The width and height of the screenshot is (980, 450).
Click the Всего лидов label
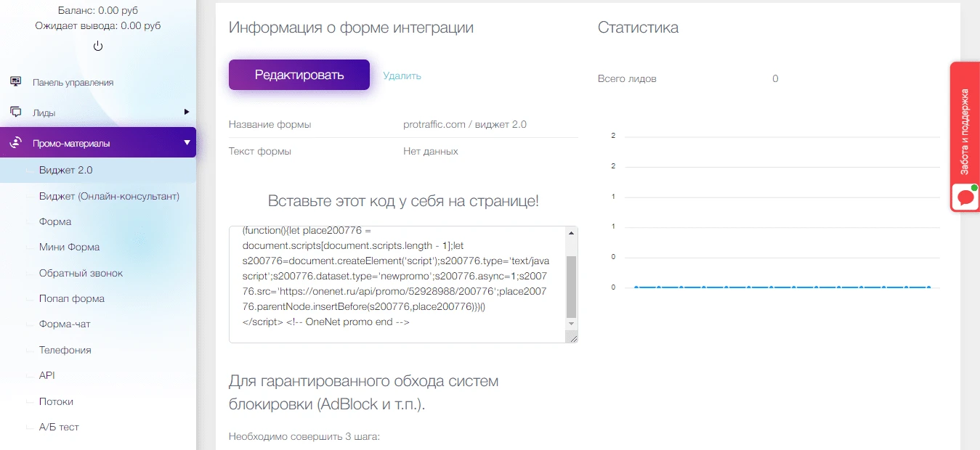click(627, 78)
